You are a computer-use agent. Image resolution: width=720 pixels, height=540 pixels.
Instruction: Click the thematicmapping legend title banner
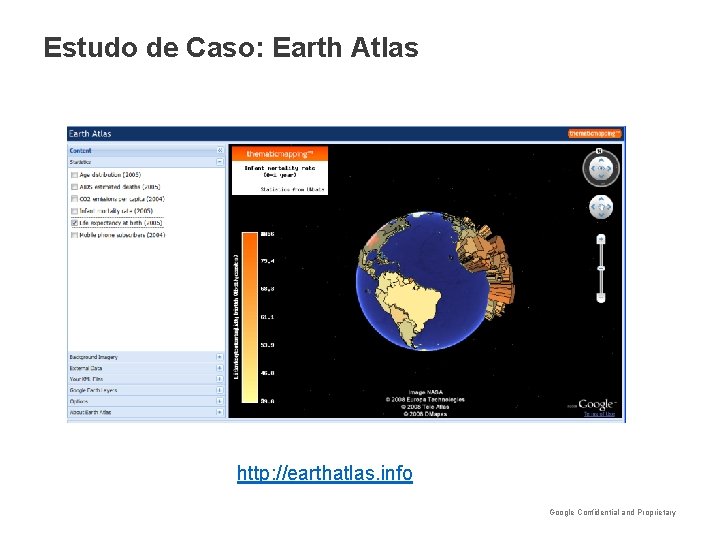tap(280, 154)
